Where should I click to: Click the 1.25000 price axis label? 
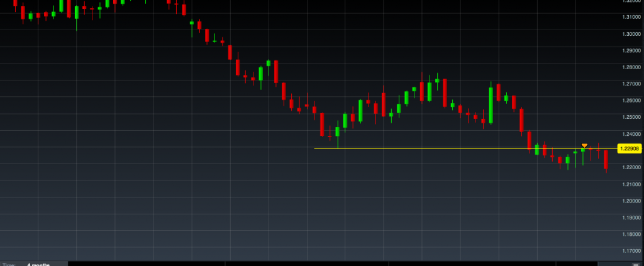coord(630,118)
